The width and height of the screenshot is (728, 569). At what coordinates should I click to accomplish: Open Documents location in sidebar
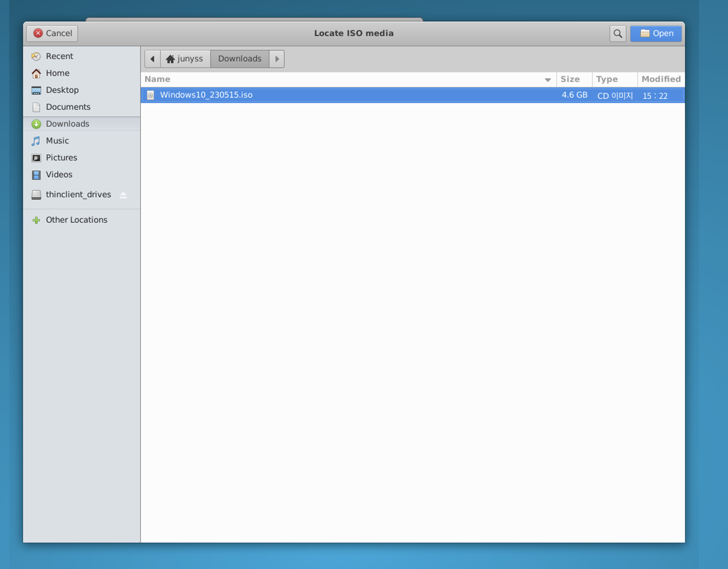point(68,107)
